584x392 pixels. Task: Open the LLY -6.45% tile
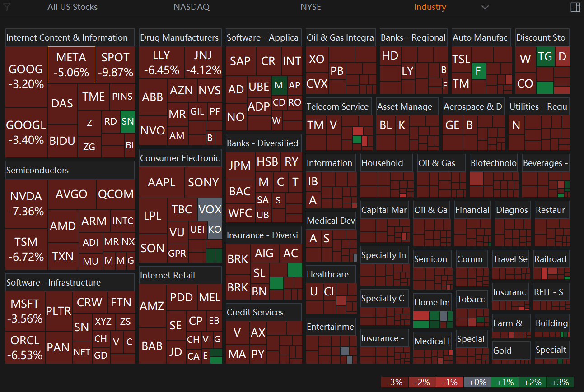161,63
